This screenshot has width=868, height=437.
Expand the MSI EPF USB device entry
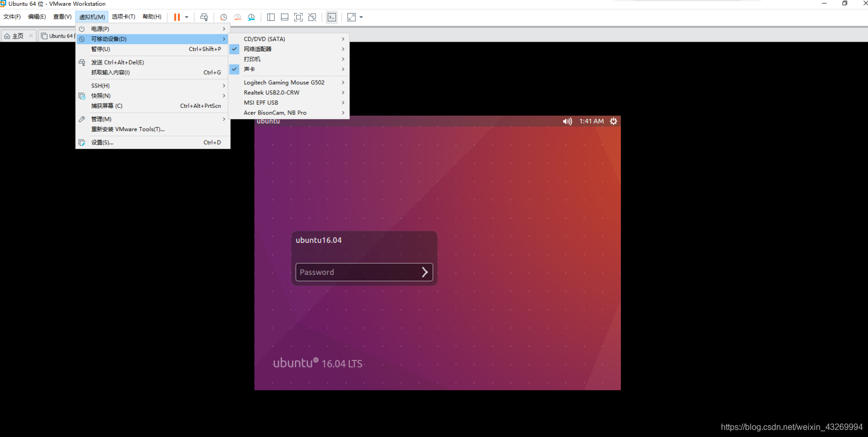tap(289, 103)
